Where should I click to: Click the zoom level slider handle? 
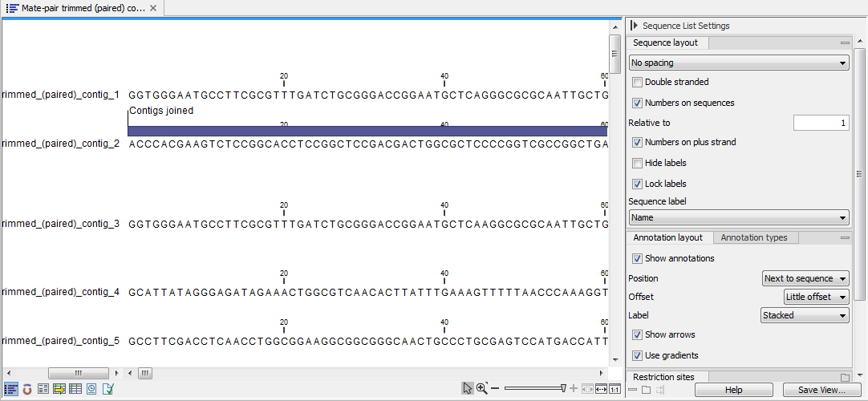[563, 388]
